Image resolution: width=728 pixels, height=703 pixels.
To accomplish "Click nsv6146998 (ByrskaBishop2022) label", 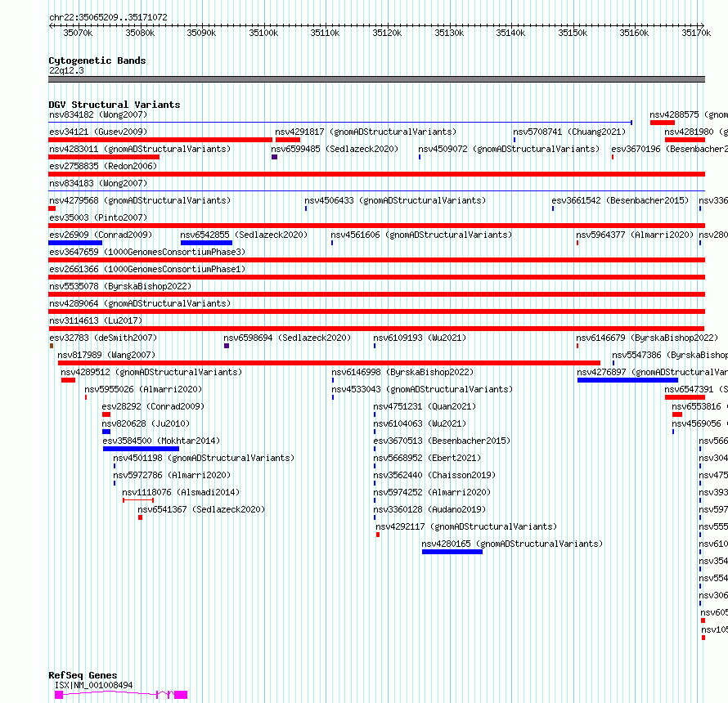I will [402, 372].
